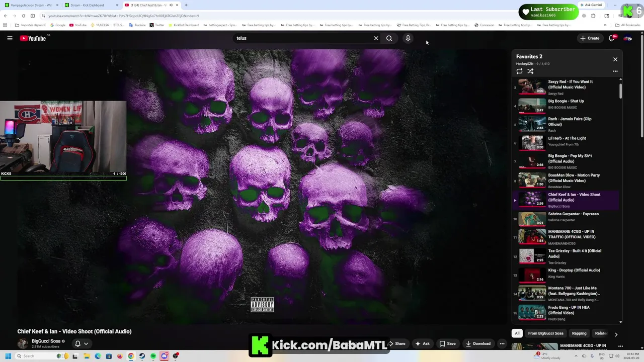Expand the notification preference bell dropdown
644x362 pixels.
(82, 344)
